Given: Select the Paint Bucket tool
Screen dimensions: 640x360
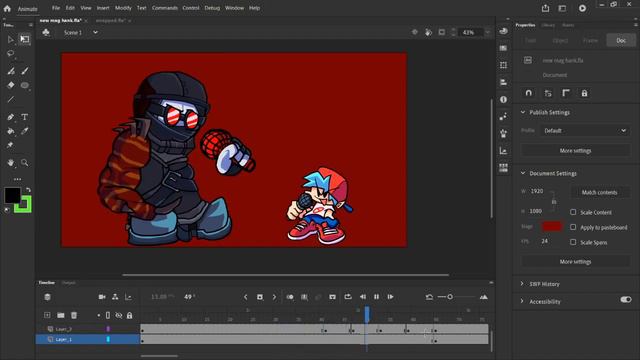Looking at the screenshot, I should (x=11, y=131).
